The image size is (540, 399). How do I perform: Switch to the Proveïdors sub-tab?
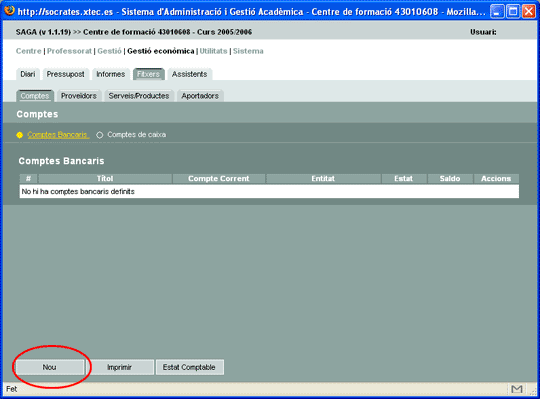tap(79, 96)
